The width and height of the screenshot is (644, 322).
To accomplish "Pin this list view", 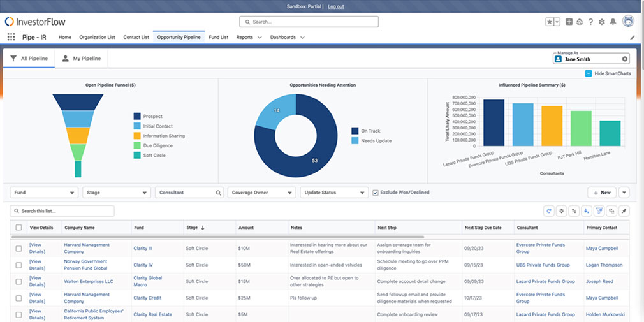I will pos(624,211).
